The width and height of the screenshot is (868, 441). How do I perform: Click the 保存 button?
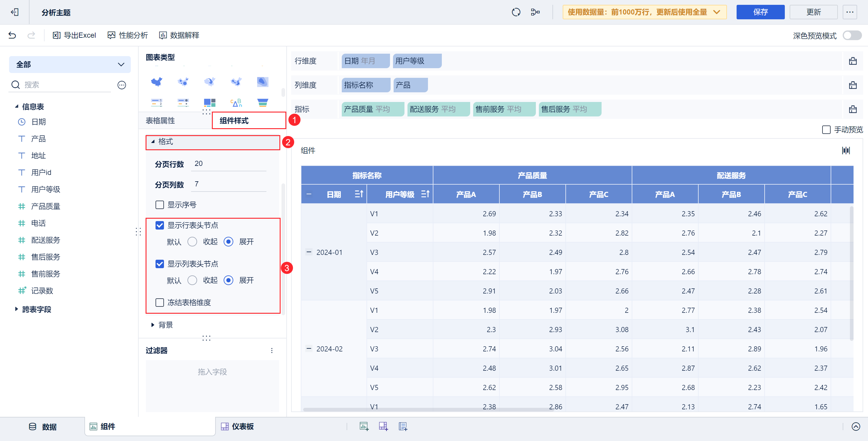point(760,12)
